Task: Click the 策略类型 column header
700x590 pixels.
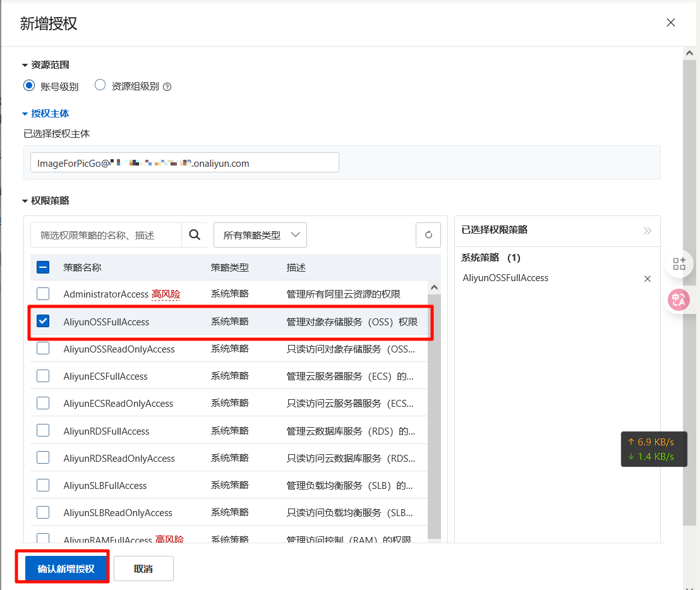Action: 229,268
